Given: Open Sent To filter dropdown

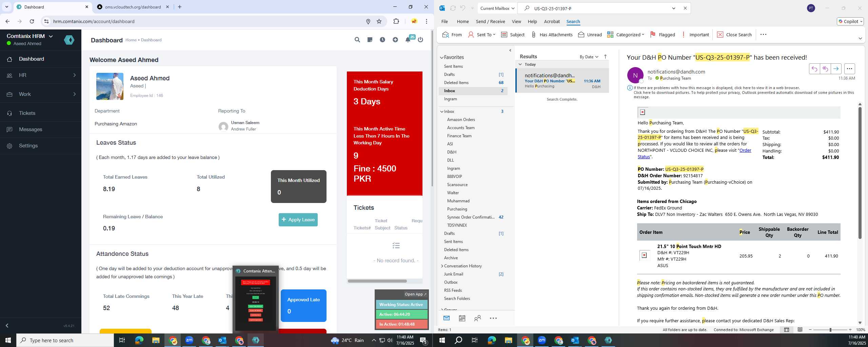Looking at the screenshot, I should pos(481,35).
